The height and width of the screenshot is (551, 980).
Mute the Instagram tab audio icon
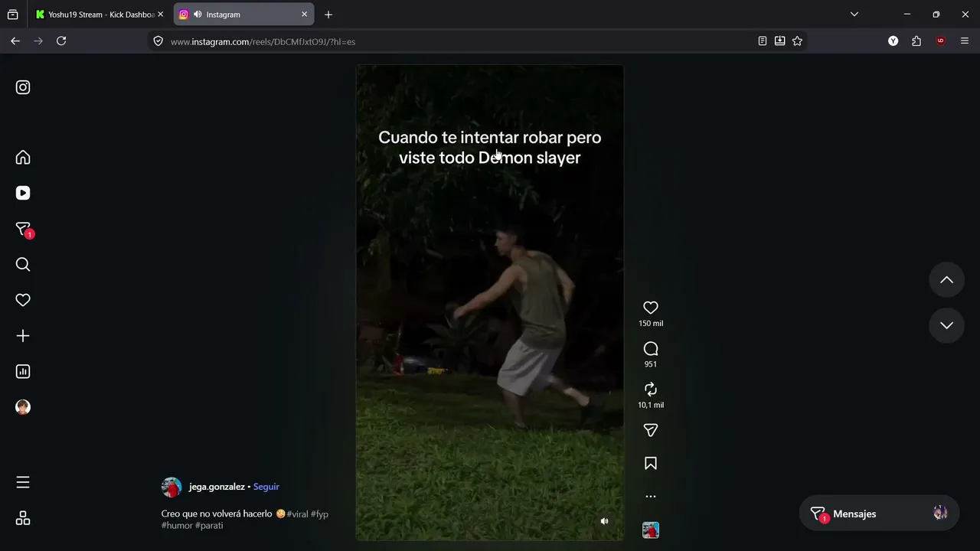pyautogui.click(x=198, y=15)
